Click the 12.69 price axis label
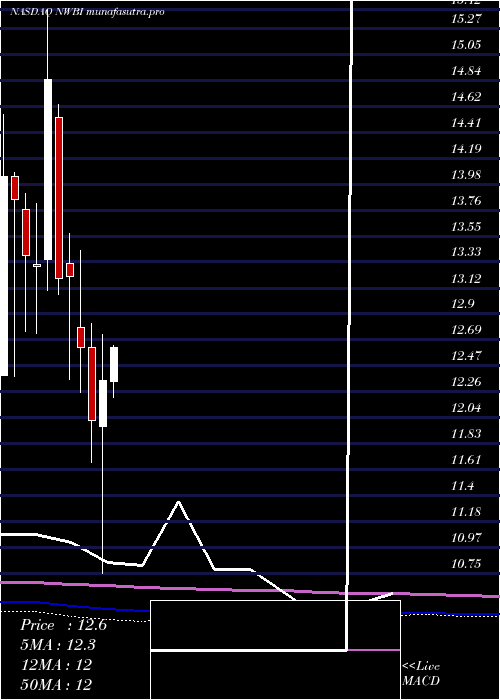 click(x=466, y=330)
